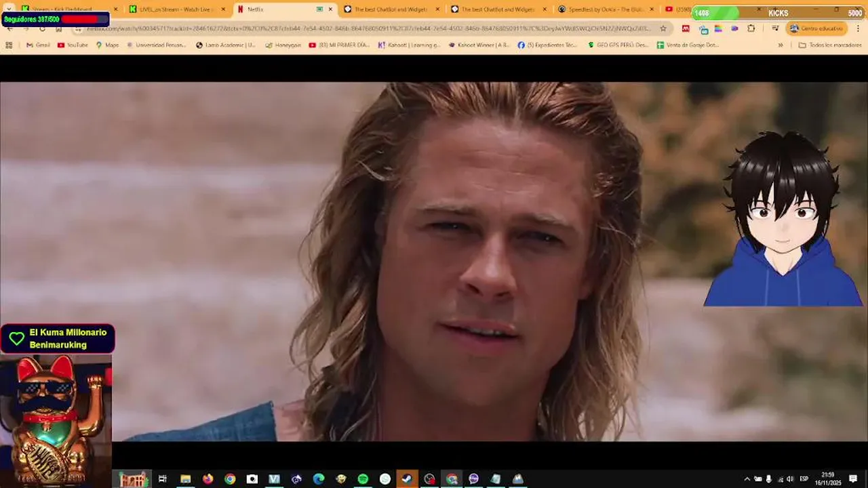The width and height of the screenshot is (868, 488).
Task: Open Microsoft Edge from taskbar
Action: pyautogui.click(x=318, y=479)
